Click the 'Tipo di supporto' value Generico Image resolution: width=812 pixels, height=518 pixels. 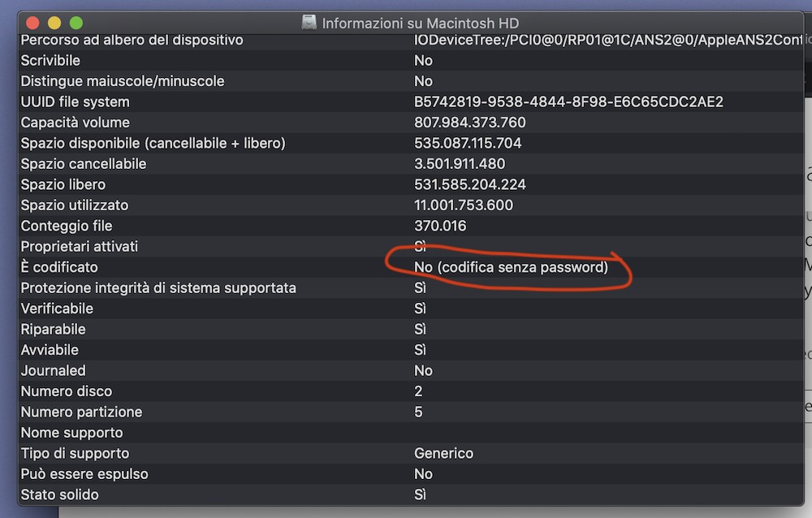443,453
